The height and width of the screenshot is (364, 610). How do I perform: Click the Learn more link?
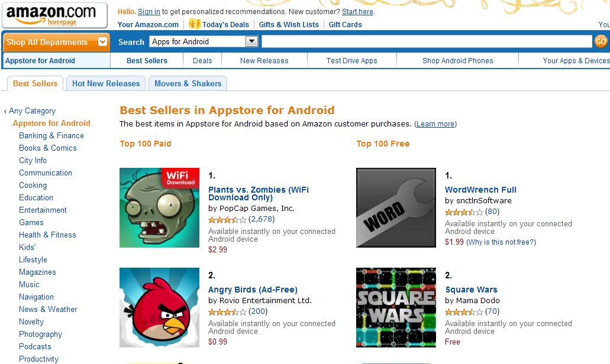(x=435, y=124)
